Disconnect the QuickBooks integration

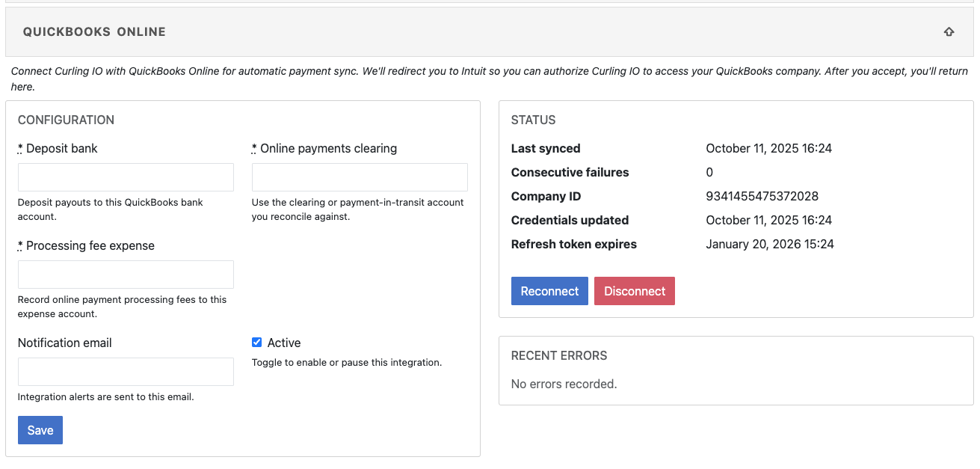pos(635,291)
